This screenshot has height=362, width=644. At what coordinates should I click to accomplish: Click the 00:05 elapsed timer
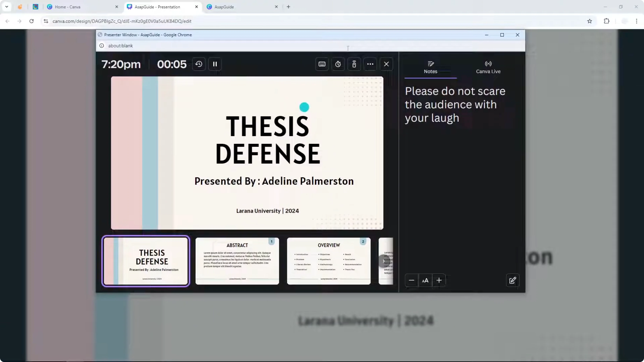(x=172, y=65)
